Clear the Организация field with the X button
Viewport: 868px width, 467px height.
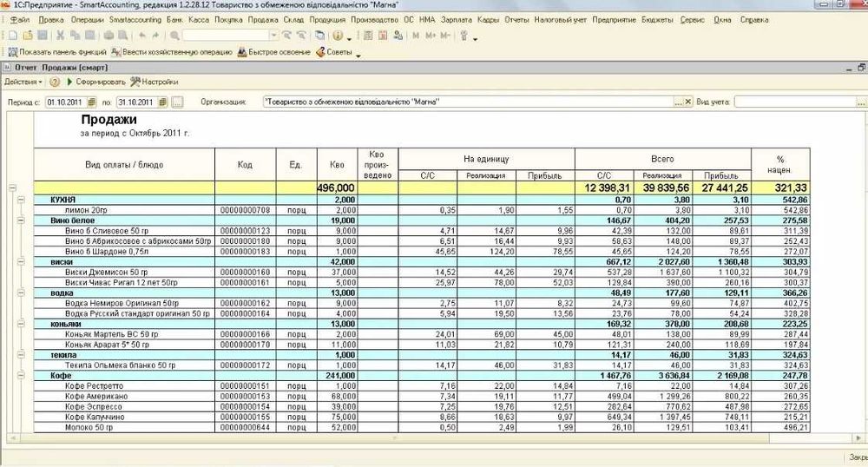coord(690,102)
